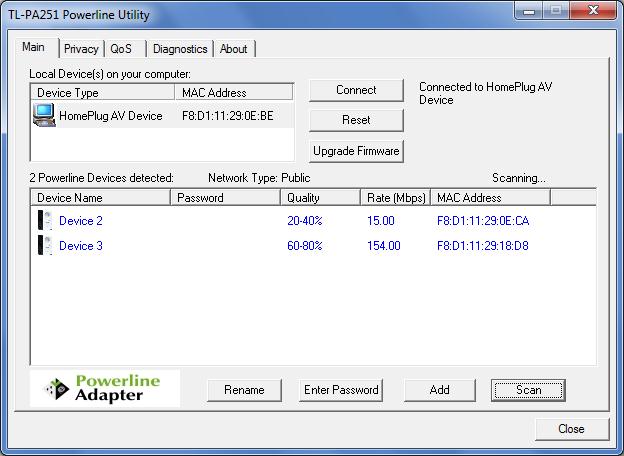Close the utility with the Close button
The width and height of the screenshot is (624, 456).
coord(571,429)
